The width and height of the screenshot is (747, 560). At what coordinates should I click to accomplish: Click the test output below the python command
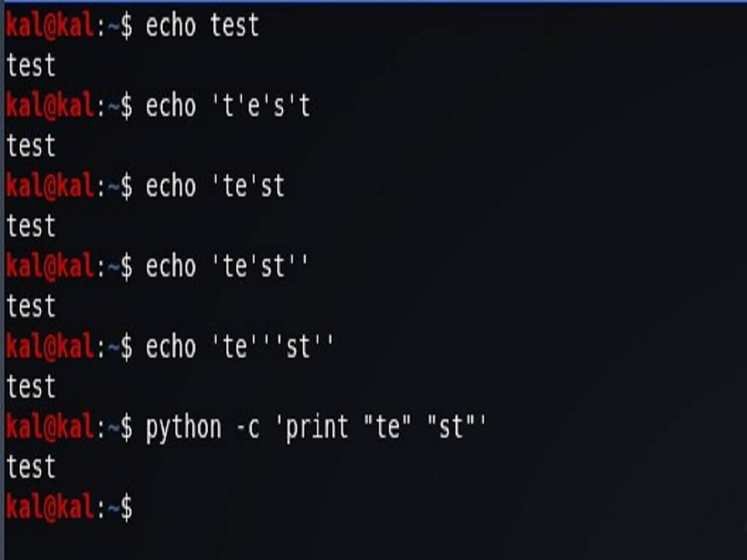point(31,467)
